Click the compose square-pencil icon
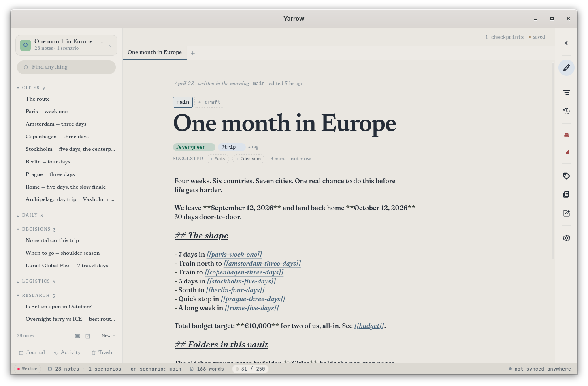This screenshot has height=386, width=588. [x=566, y=213]
